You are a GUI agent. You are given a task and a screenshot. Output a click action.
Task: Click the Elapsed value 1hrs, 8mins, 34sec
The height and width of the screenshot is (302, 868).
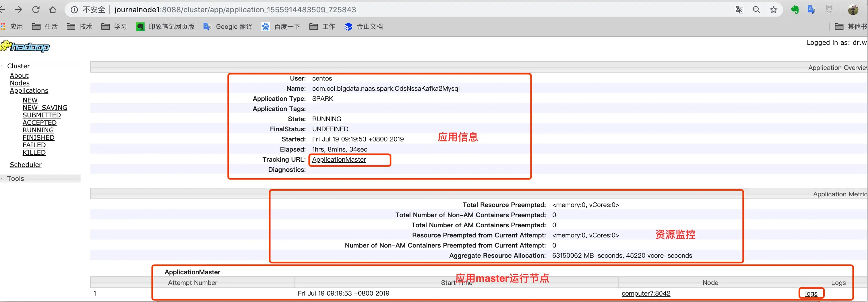pos(340,149)
